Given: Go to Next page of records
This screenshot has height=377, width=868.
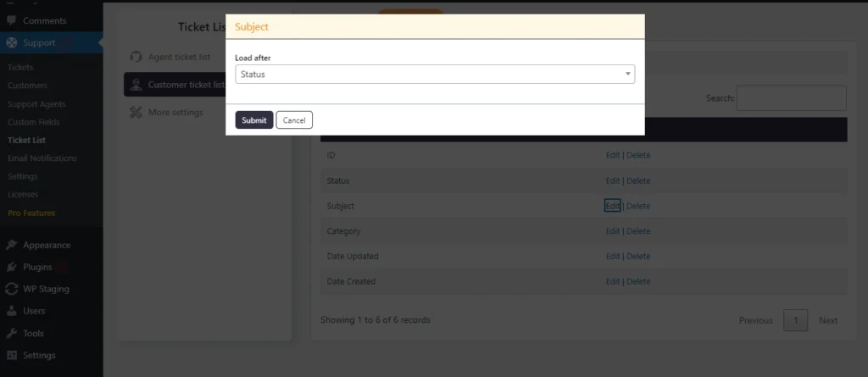Looking at the screenshot, I should tap(828, 320).
